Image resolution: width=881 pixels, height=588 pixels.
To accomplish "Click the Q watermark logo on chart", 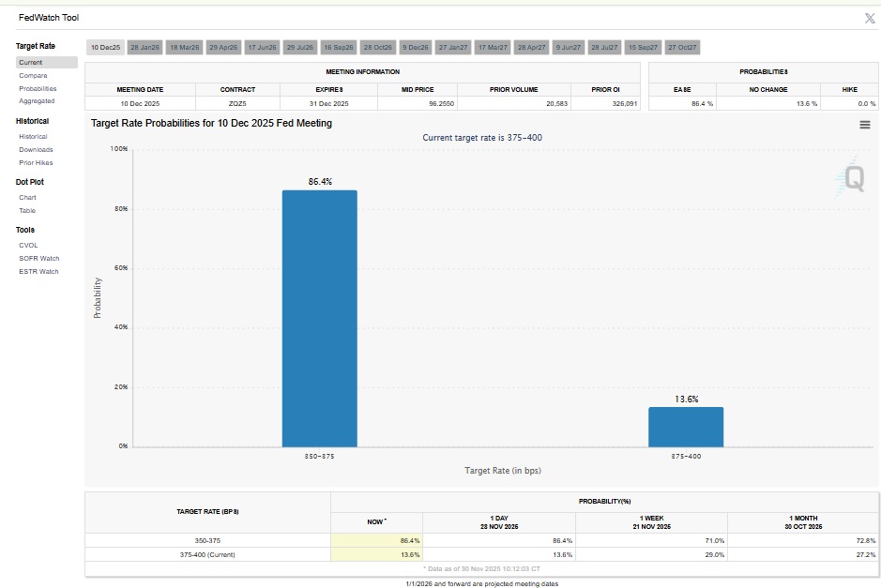I will [x=852, y=178].
